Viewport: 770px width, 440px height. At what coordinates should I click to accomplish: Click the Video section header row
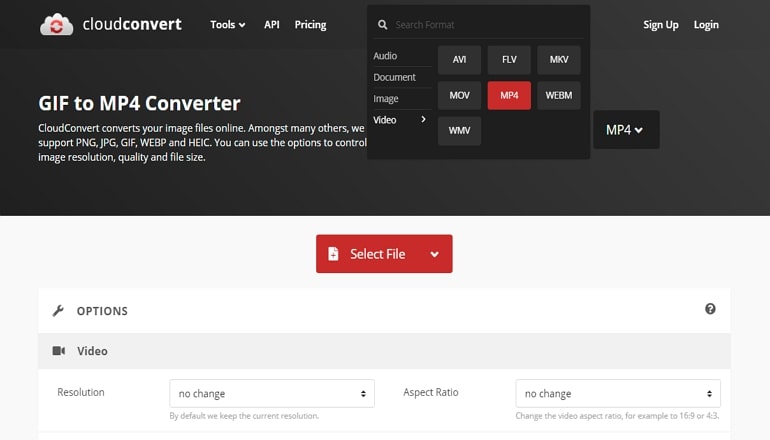[384, 351]
